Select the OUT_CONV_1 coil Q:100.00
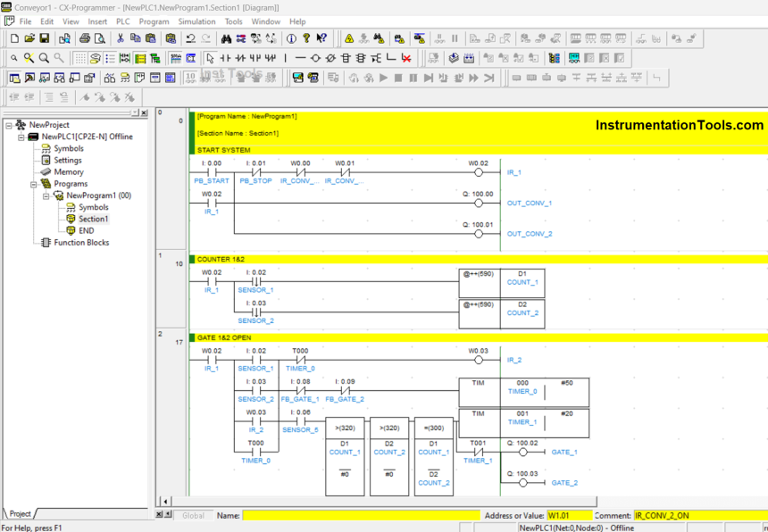Image resolution: width=768 pixels, height=532 pixels. (x=479, y=204)
